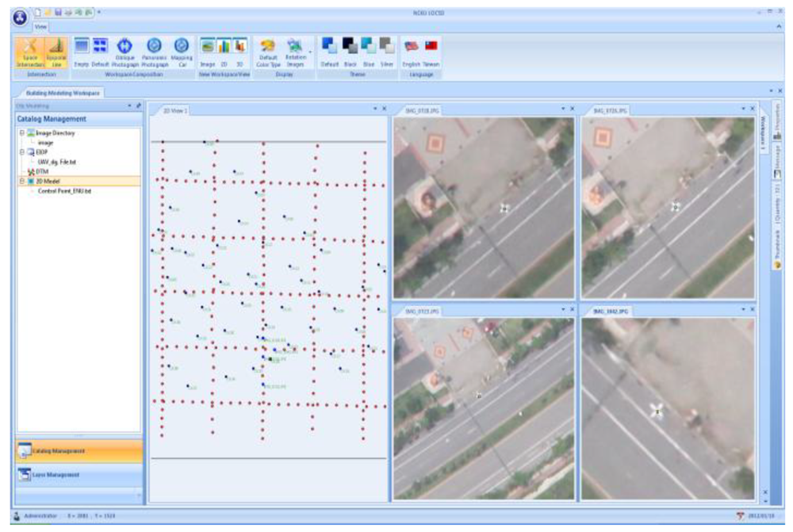The image size is (793, 532).
Task: Pin the City Modeling side panel
Action: [139, 105]
